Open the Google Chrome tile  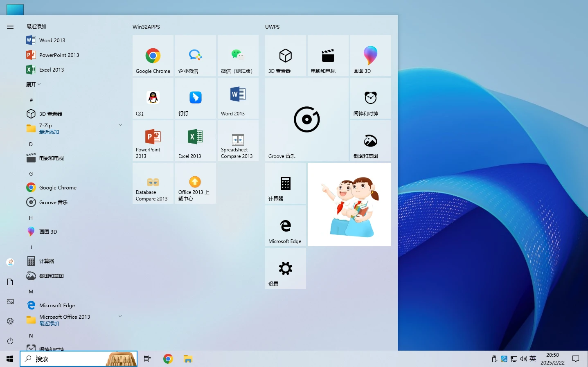(x=153, y=56)
